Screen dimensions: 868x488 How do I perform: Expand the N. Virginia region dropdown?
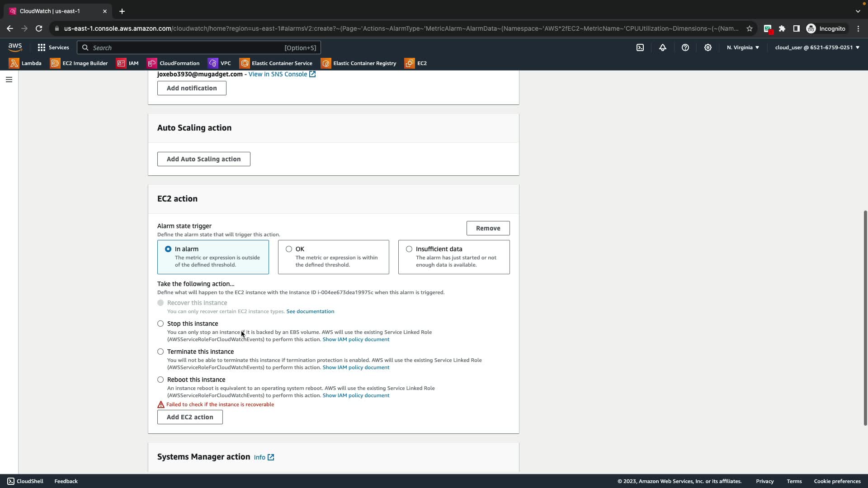click(x=743, y=47)
